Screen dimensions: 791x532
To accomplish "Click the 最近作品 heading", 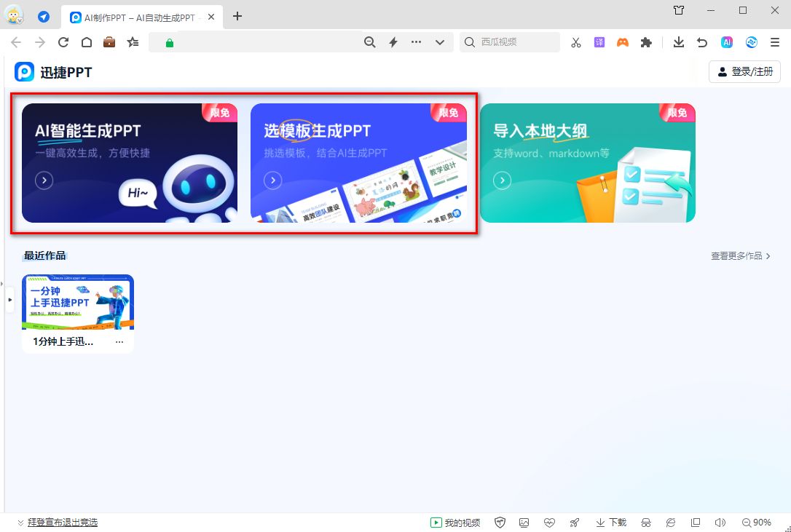I will click(45, 255).
